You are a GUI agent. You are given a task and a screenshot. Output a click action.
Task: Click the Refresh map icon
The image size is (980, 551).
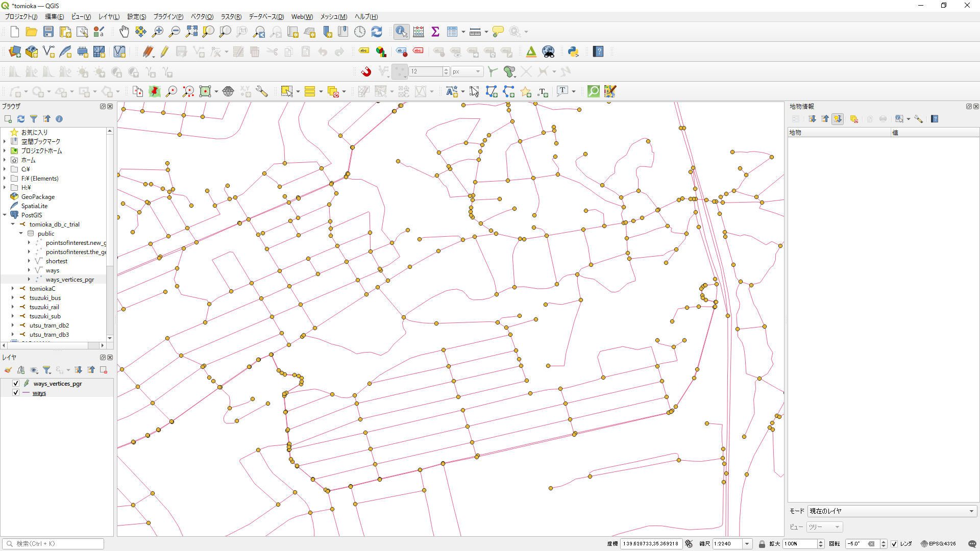coord(377,32)
